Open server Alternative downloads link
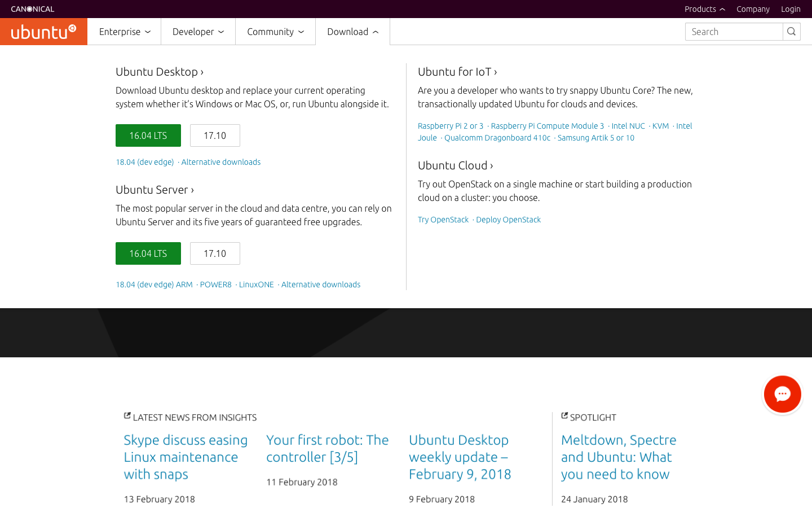The width and height of the screenshot is (812, 508). click(x=321, y=284)
